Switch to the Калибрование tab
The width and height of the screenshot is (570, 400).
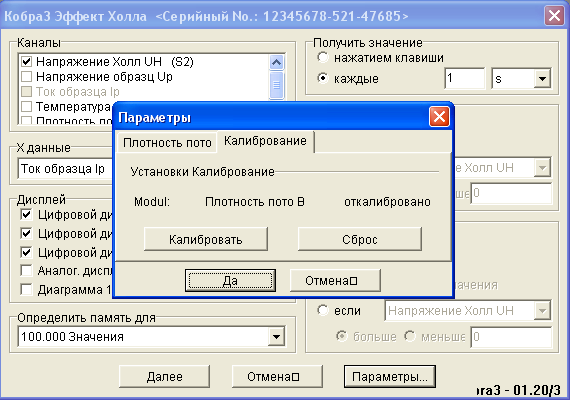pos(265,141)
